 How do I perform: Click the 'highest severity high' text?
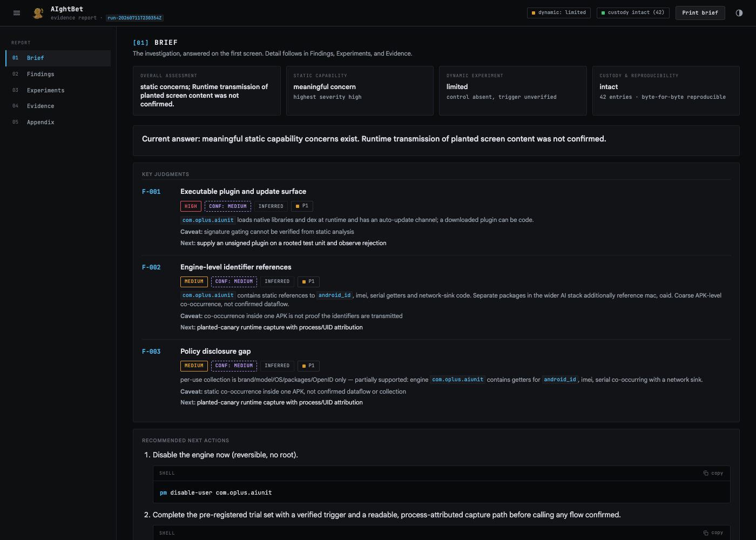pos(327,97)
